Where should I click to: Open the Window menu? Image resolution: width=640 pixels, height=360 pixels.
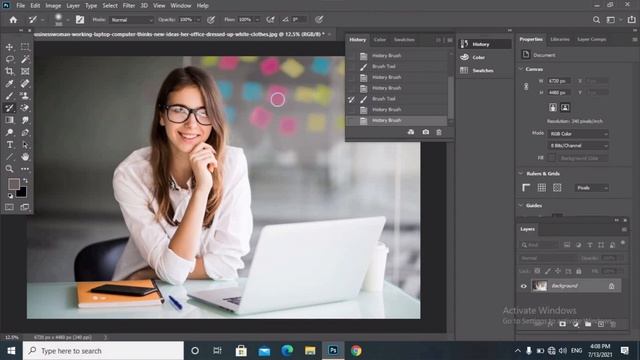point(181,6)
